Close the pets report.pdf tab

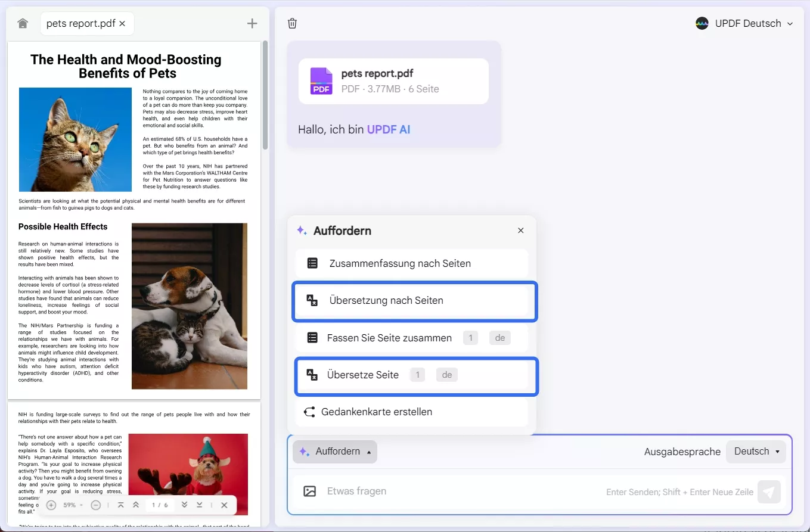(122, 23)
